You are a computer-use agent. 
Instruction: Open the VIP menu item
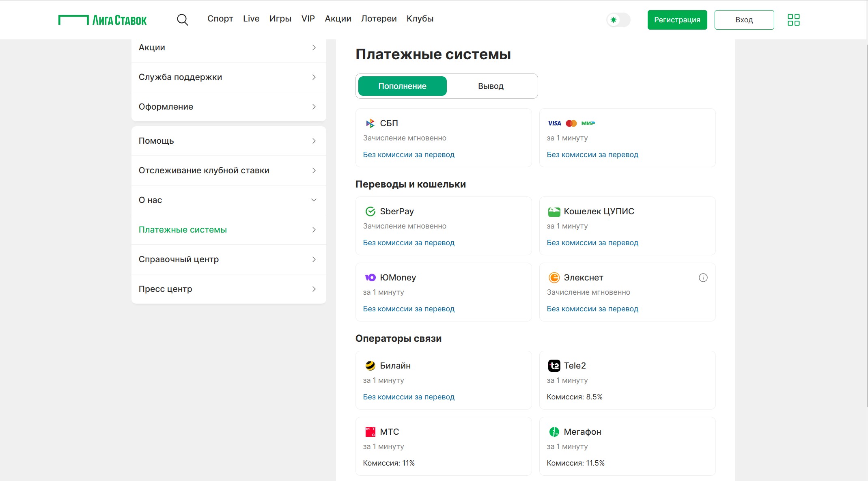coord(308,19)
